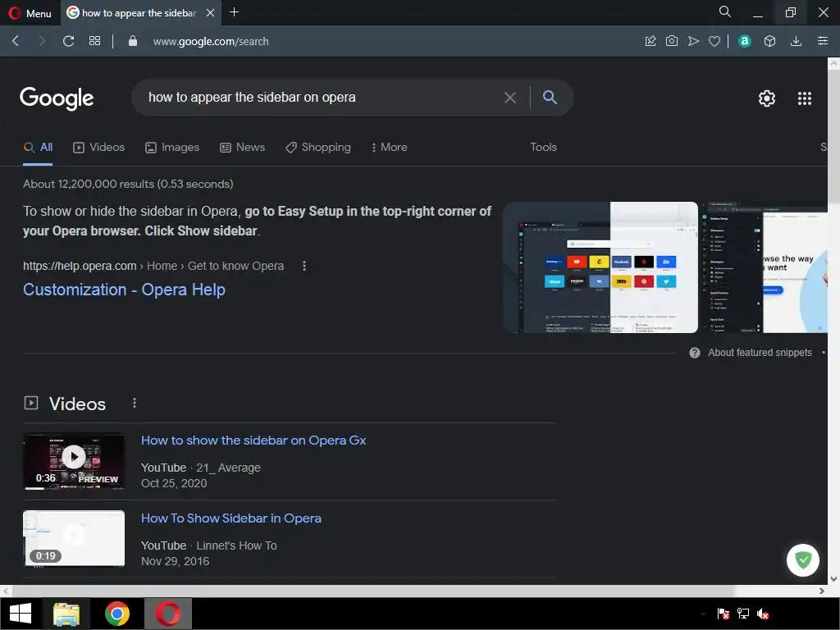Take a snapshot with the camera icon
This screenshot has width=840, height=630.
pos(672,41)
